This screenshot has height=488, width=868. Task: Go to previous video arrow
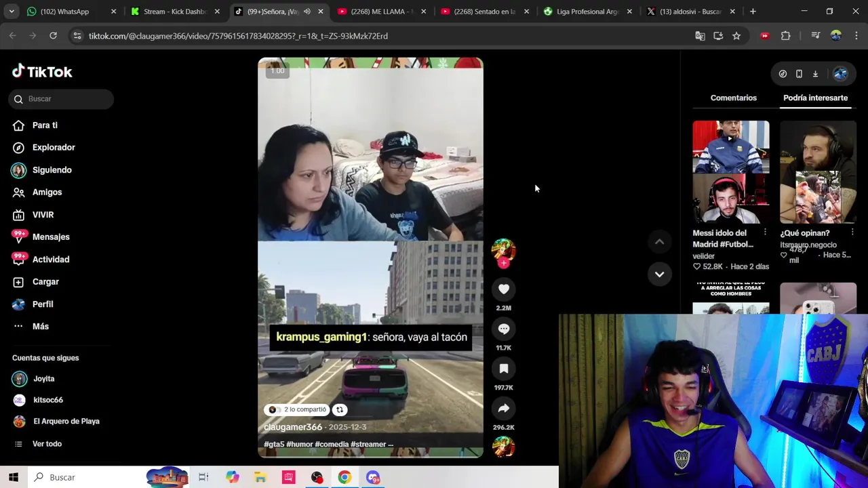pos(659,241)
